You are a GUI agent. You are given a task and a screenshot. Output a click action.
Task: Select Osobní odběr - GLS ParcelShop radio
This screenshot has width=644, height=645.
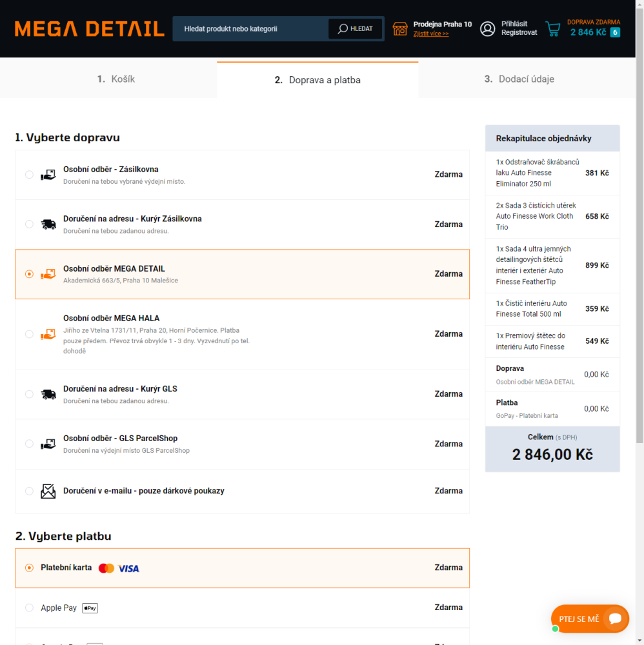tap(29, 444)
